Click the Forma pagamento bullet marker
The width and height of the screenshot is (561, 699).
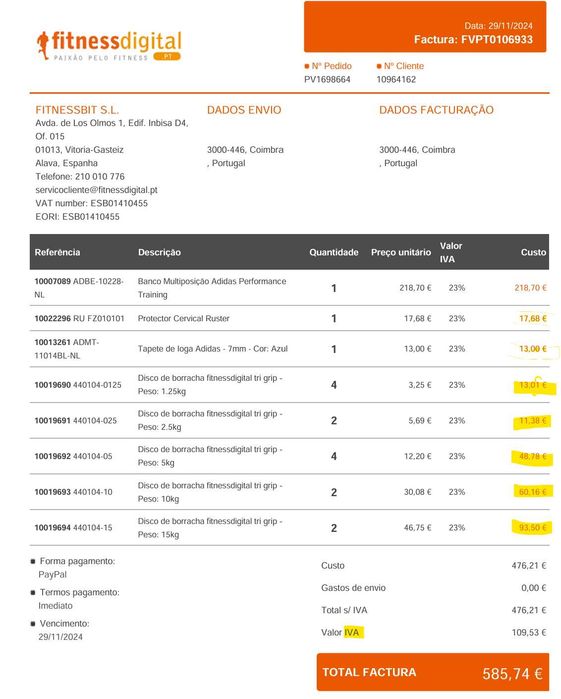33,561
